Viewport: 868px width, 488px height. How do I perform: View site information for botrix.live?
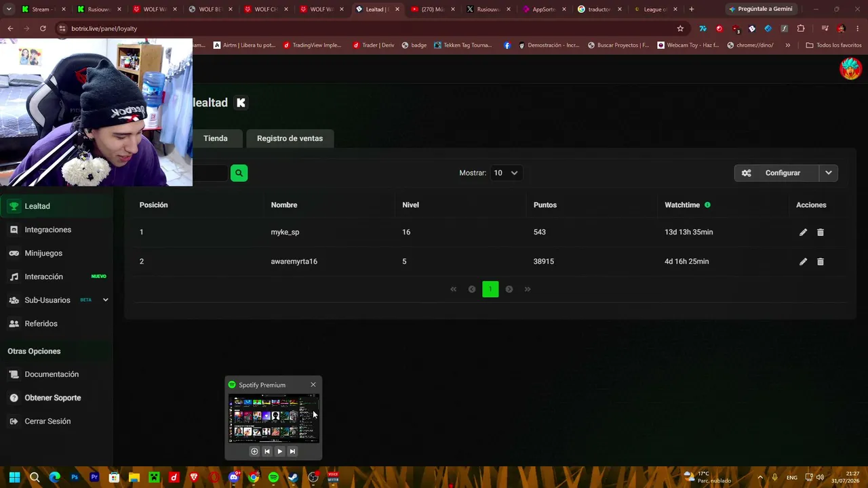point(62,28)
